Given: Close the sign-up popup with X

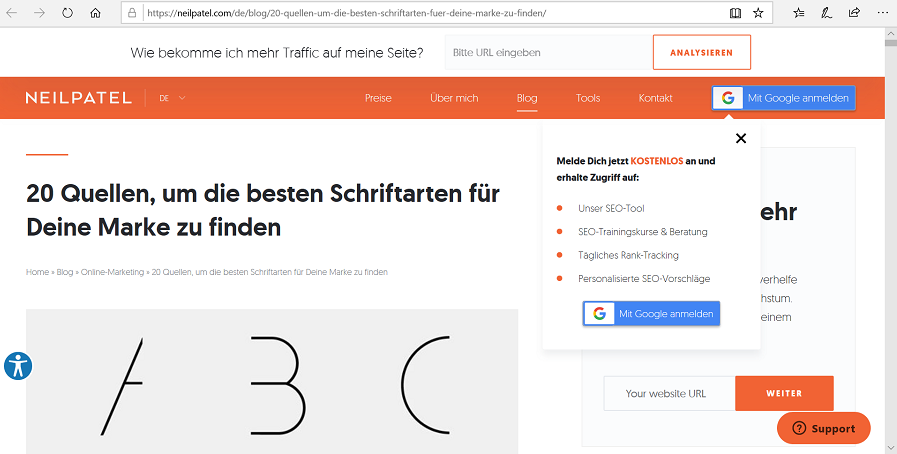Looking at the screenshot, I should [x=741, y=138].
